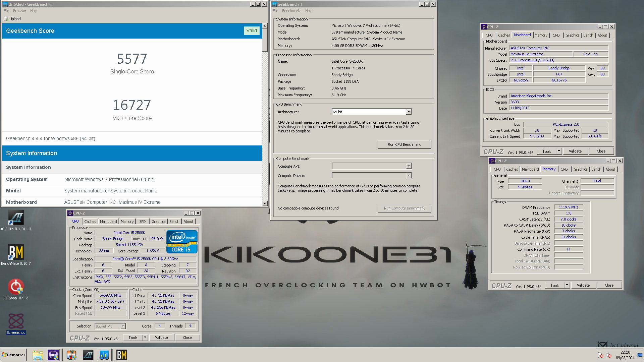Click the CPU-Z Memory window title icon
Image resolution: width=644 pixels, height=362 pixels.
[492, 161]
